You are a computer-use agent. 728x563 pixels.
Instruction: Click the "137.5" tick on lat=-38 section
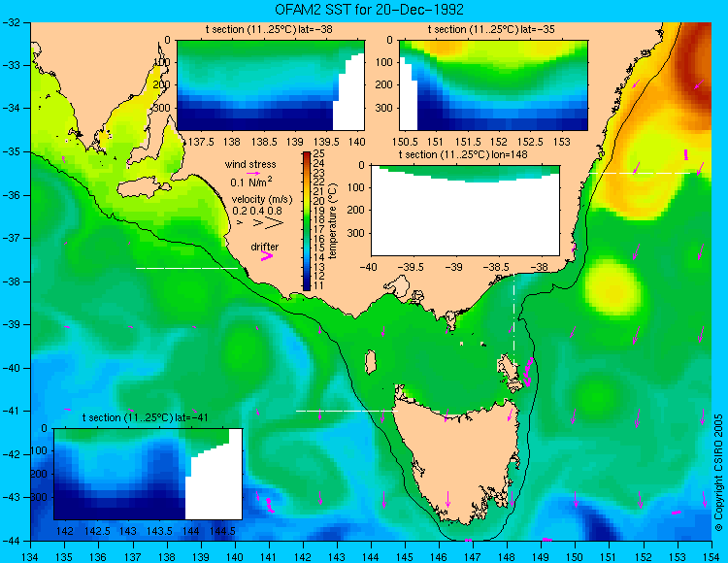201,142
